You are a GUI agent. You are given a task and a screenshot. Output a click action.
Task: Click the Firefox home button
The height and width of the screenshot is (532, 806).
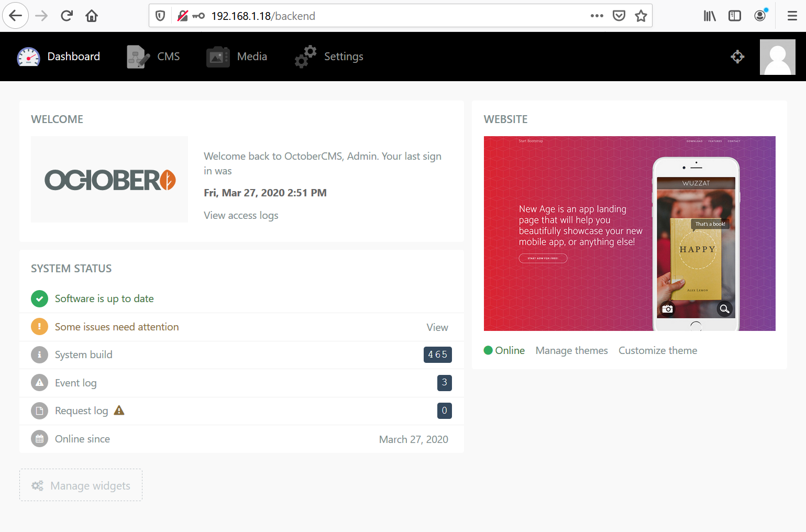(x=92, y=16)
